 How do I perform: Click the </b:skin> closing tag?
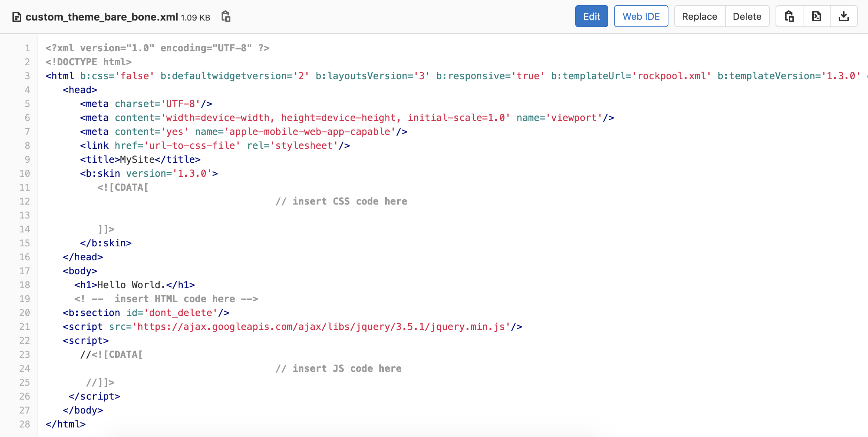pyautogui.click(x=106, y=243)
